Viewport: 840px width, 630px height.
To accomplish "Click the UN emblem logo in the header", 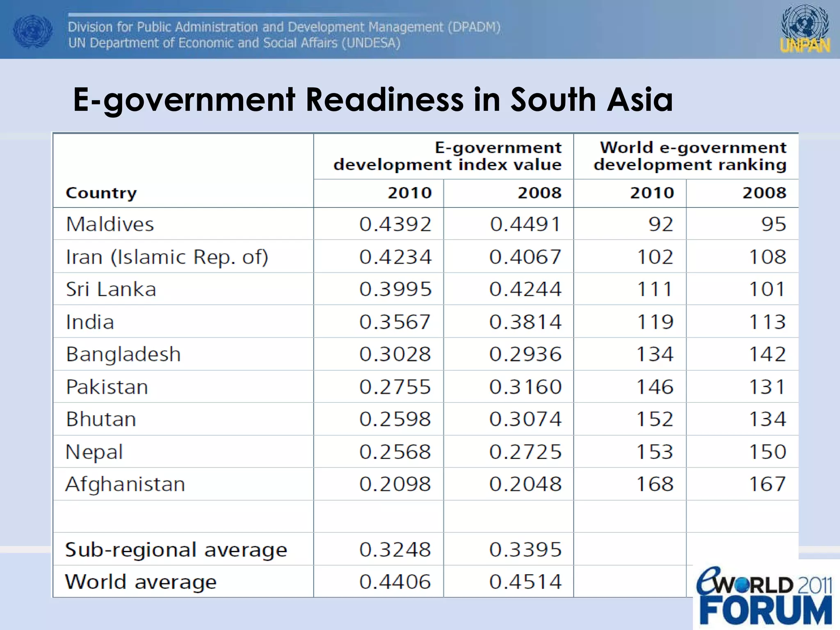I will tap(33, 31).
